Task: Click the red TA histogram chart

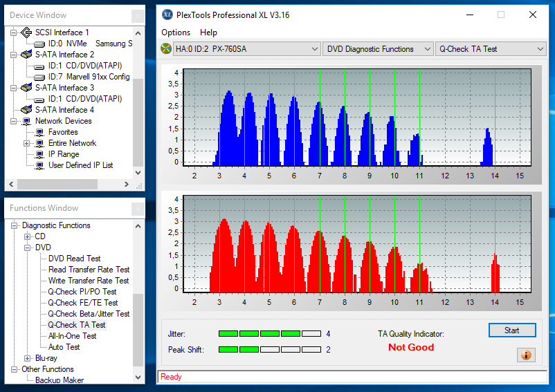Action: (x=357, y=244)
